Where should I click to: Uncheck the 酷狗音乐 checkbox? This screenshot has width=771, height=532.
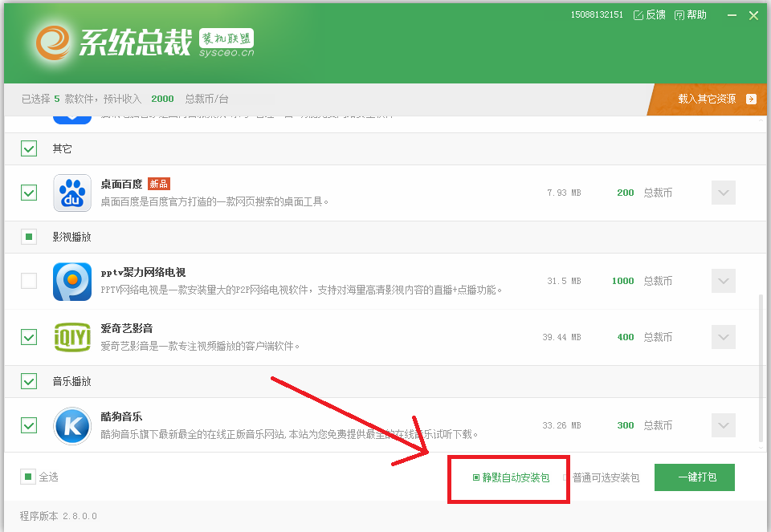coord(29,425)
